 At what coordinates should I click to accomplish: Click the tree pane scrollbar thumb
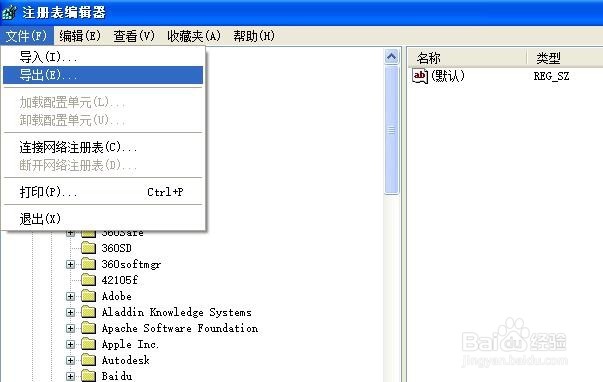coord(391,130)
